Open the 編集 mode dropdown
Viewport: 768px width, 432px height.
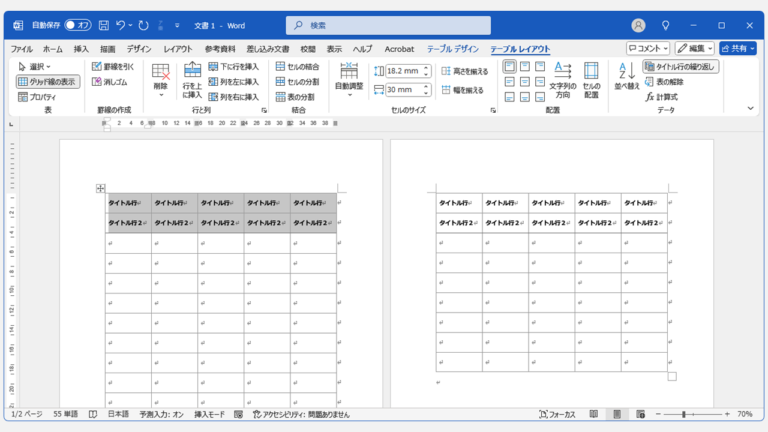[x=695, y=48]
